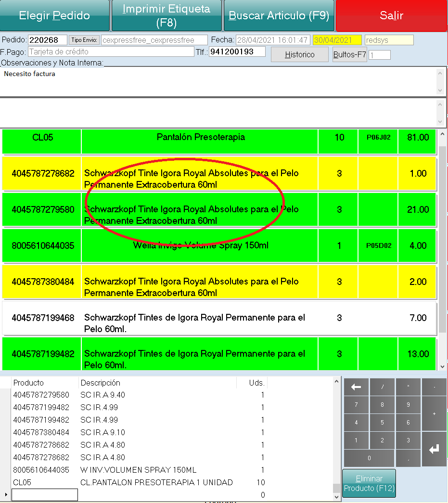
Task: Tap keypad digit 9
Action: point(408,405)
